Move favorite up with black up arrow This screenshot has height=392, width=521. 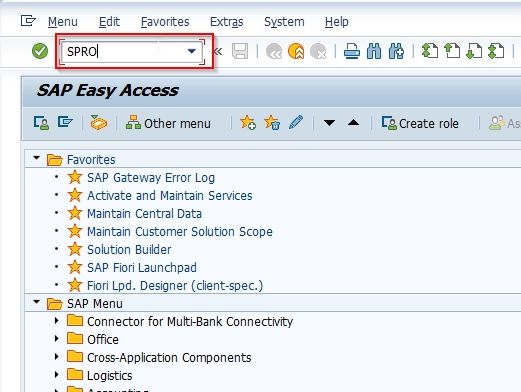(x=353, y=123)
